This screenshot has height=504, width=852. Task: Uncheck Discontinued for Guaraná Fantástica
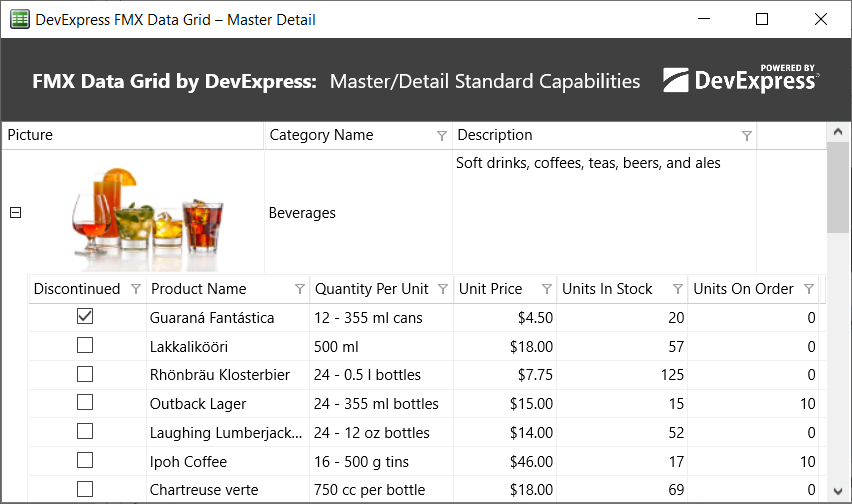click(85, 316)
